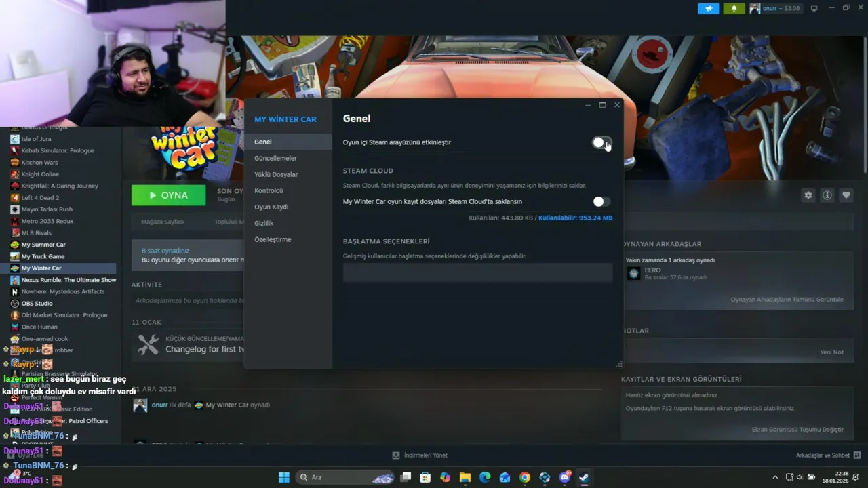Open Google Chrome taskbar icon
This screenshot has height=488, width=868.
pyautogui.click(x=525, y=477)
